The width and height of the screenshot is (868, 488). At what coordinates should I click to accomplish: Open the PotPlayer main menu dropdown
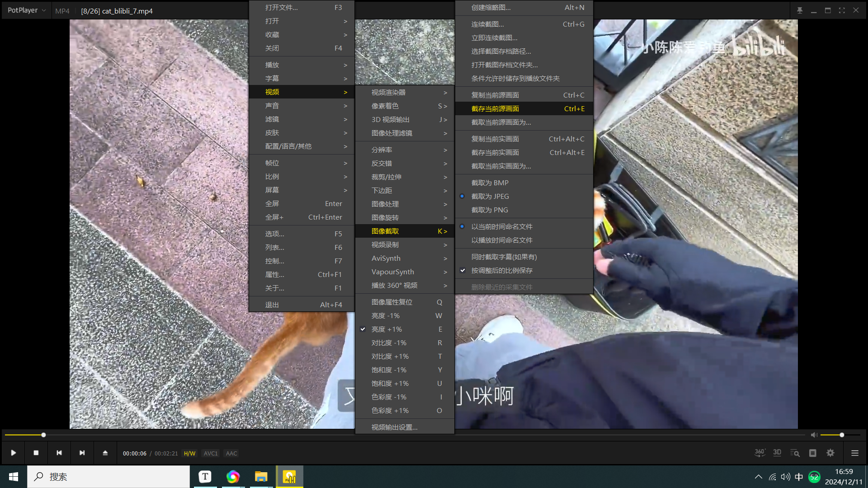point(26,10)
